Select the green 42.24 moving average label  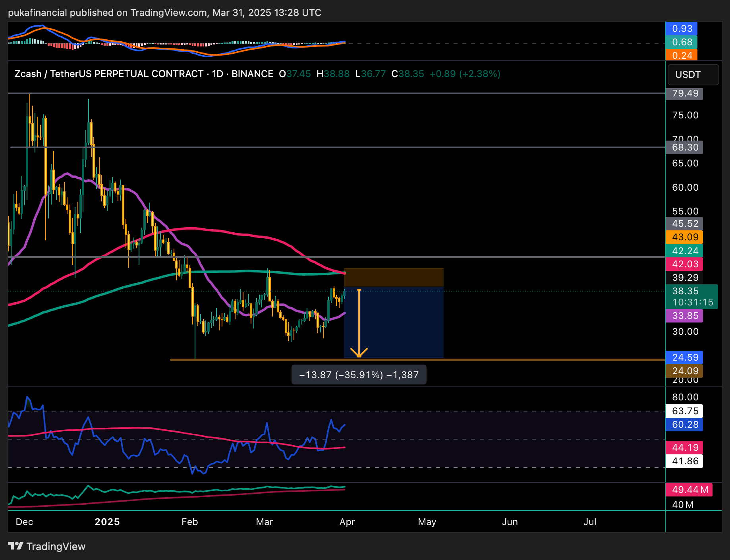pyautogui.click(x=685, y=251)
